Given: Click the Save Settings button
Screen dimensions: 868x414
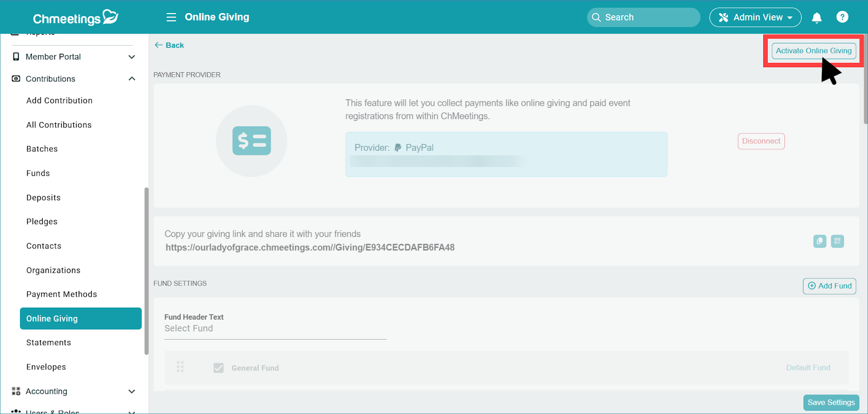Looking at the screenshot, I should click(831, 402).
